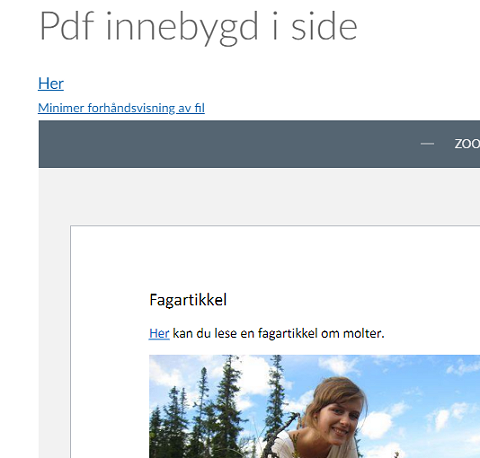Select the "Fagartikkel" heading in the document
The width and height of the screenshot is (480, 458).
point(188,300)
